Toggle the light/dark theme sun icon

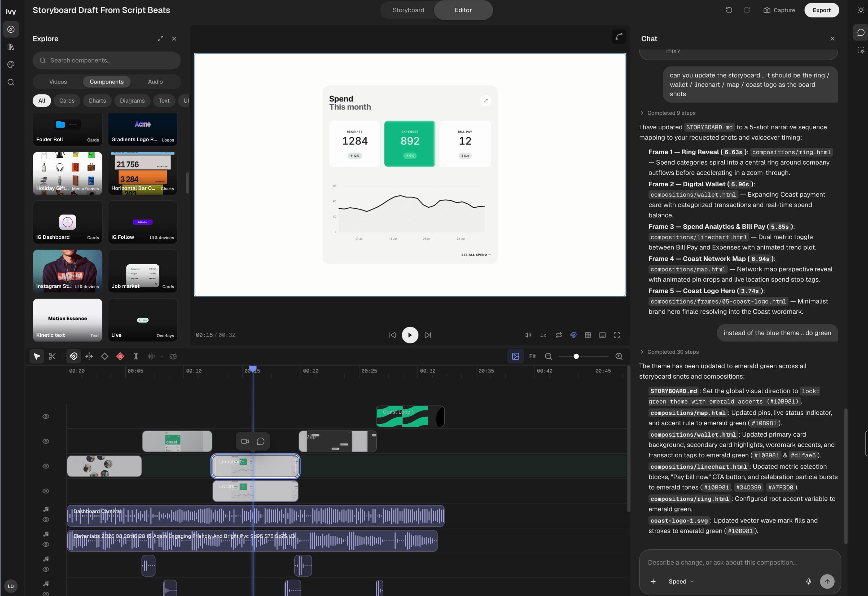861,10
